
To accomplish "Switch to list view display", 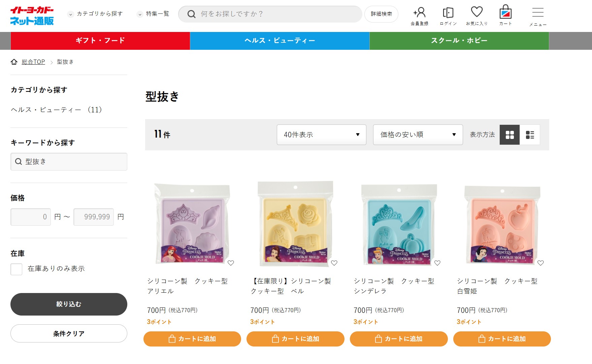I will (x=530, y=135).
